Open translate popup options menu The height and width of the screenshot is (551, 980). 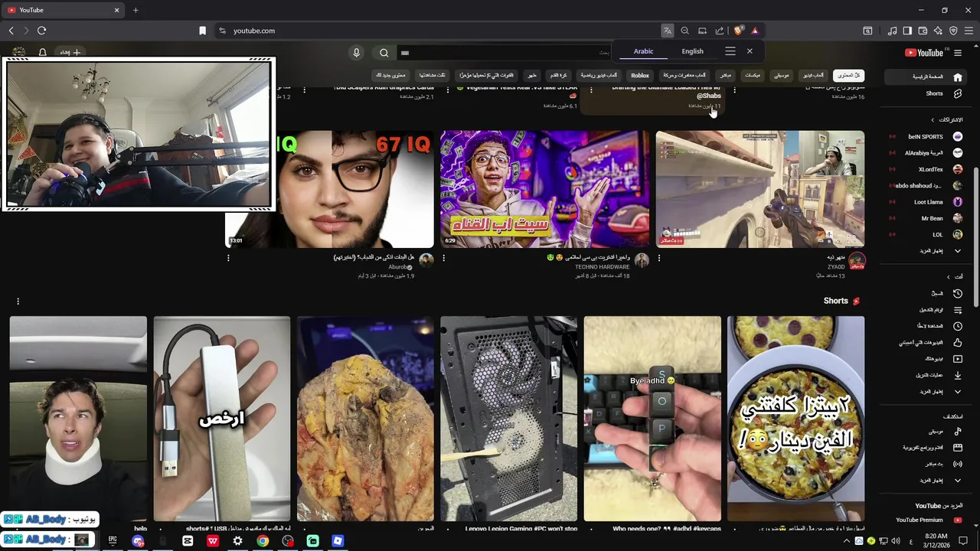(730, 51)
